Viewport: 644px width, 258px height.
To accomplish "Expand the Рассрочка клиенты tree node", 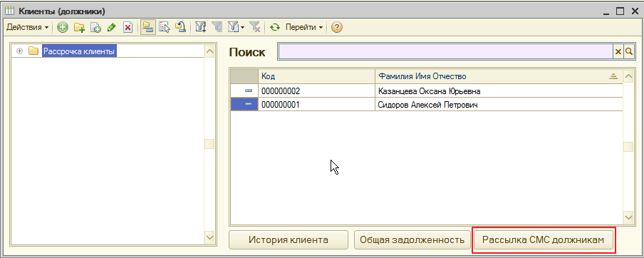I will pos(19,51).
